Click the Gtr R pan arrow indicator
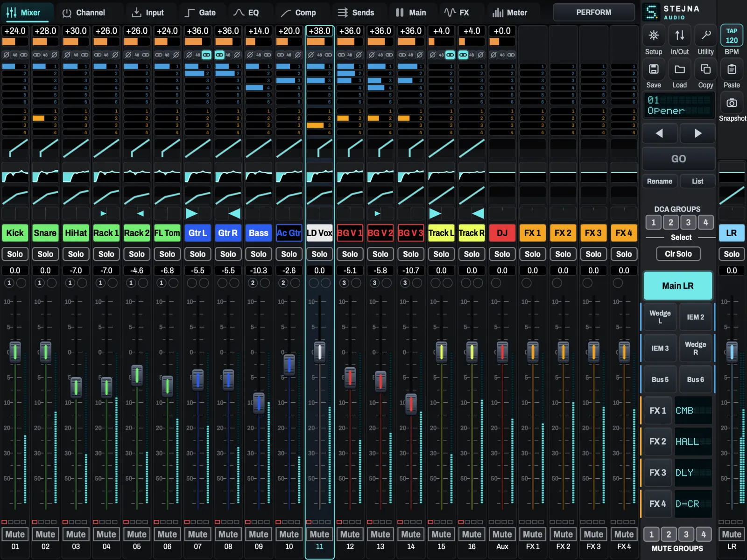The width and height of the screenshot is (747, 560). click(234, 214)
